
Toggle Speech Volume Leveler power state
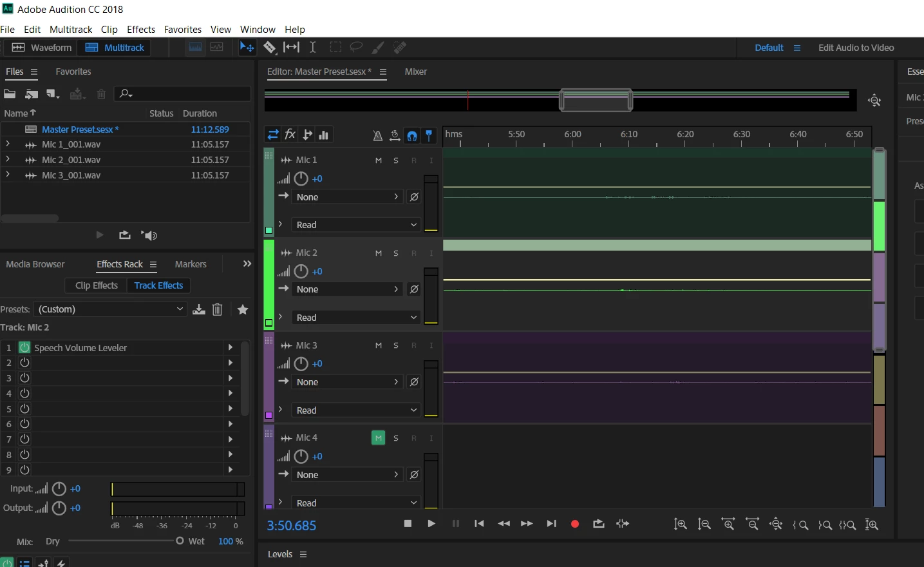click(24, 347)
